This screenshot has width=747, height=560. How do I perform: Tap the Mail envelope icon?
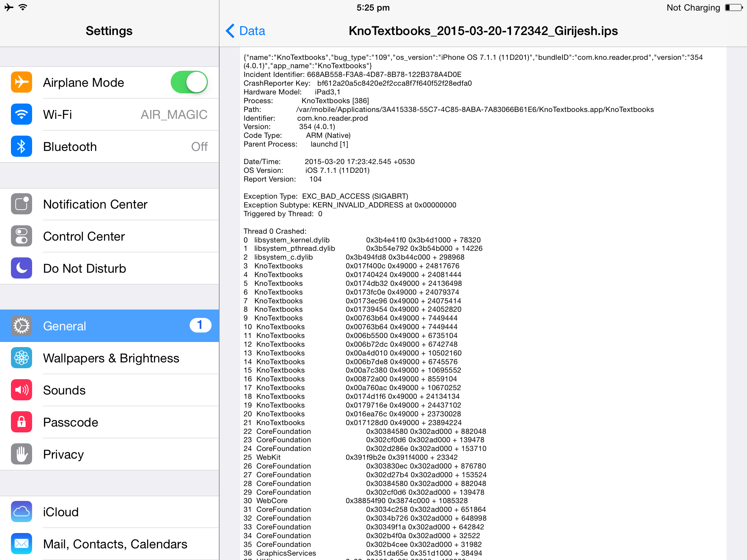(22, 544)
